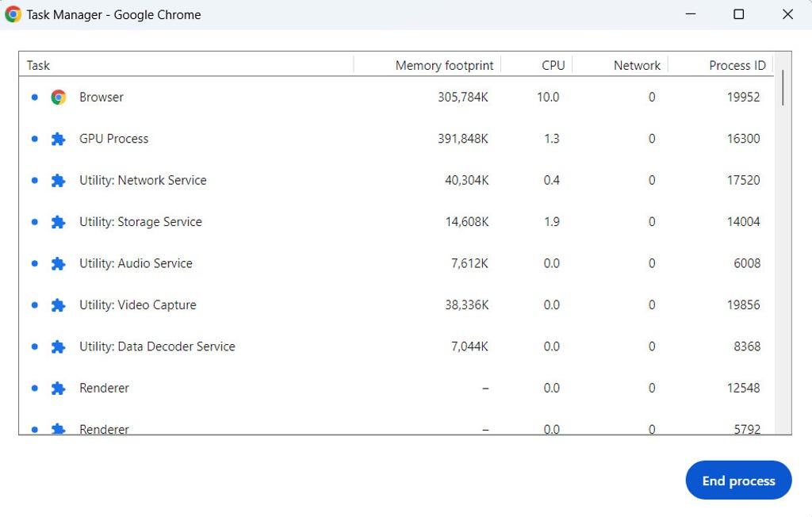Screen dimensions: 812x517
Task: Select the Video Capture puzzle icon
Action: pos(58,305)
